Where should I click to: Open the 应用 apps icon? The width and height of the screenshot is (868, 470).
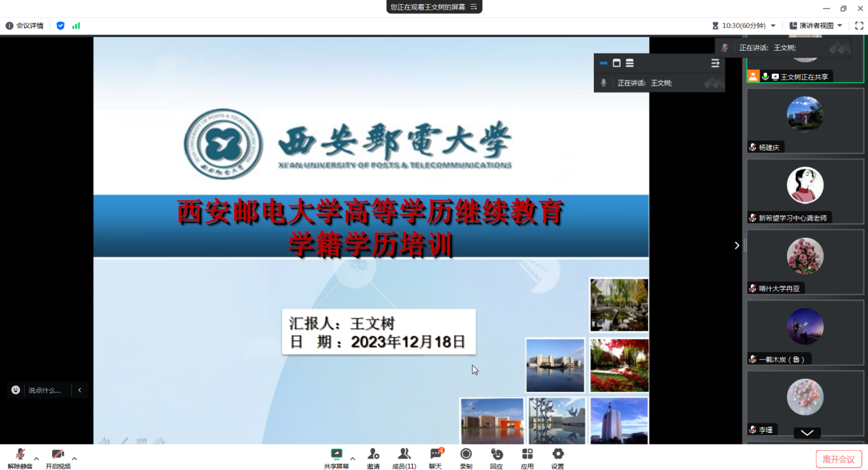pyautogui.click(x=527, y=458)
